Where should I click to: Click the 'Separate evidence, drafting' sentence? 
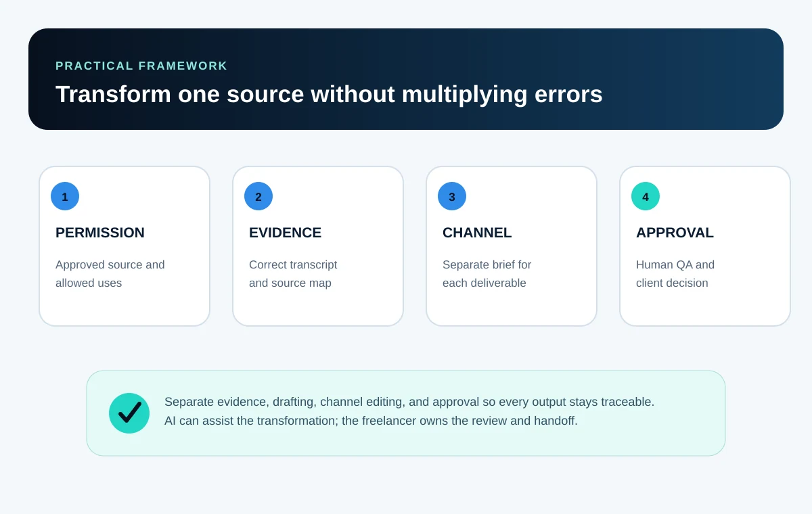pos(409,402)
